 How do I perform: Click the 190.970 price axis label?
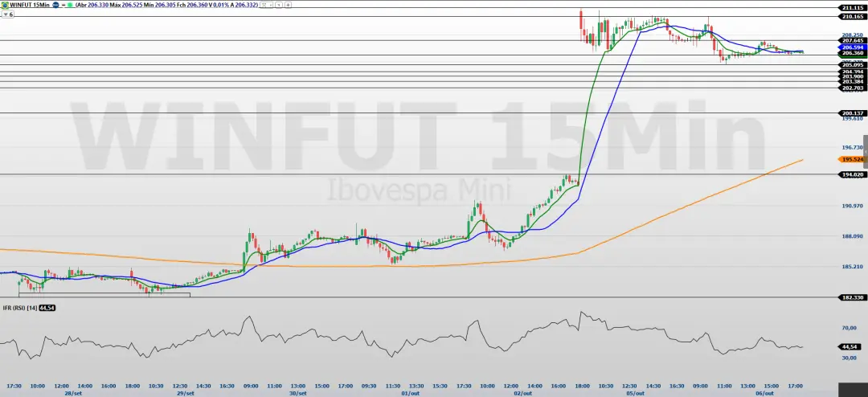[852, 206]
